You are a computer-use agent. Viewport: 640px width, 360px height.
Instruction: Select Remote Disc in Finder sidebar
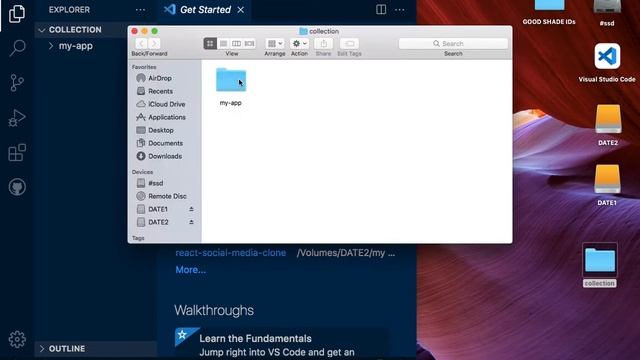(x=167, y=196)
